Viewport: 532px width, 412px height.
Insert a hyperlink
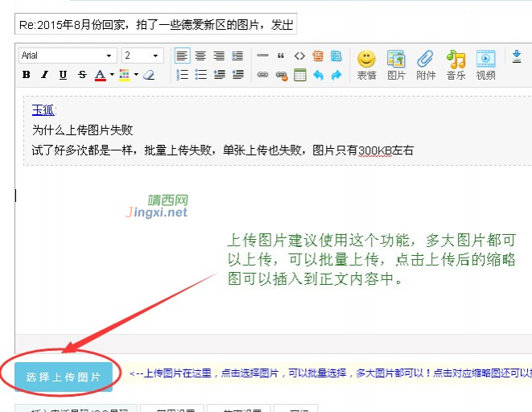click(x=262, y=75)
